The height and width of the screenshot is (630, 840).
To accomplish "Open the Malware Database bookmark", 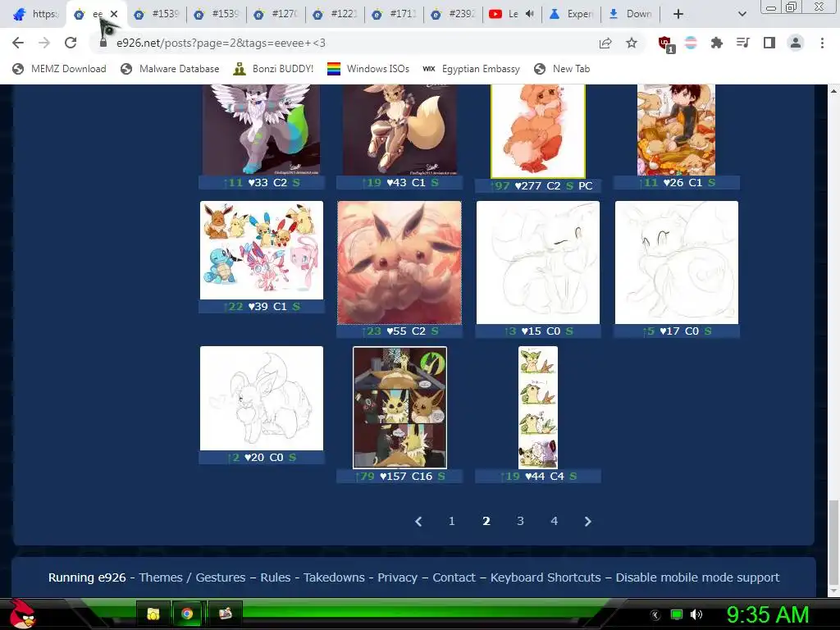I will (x=170, y=69).
